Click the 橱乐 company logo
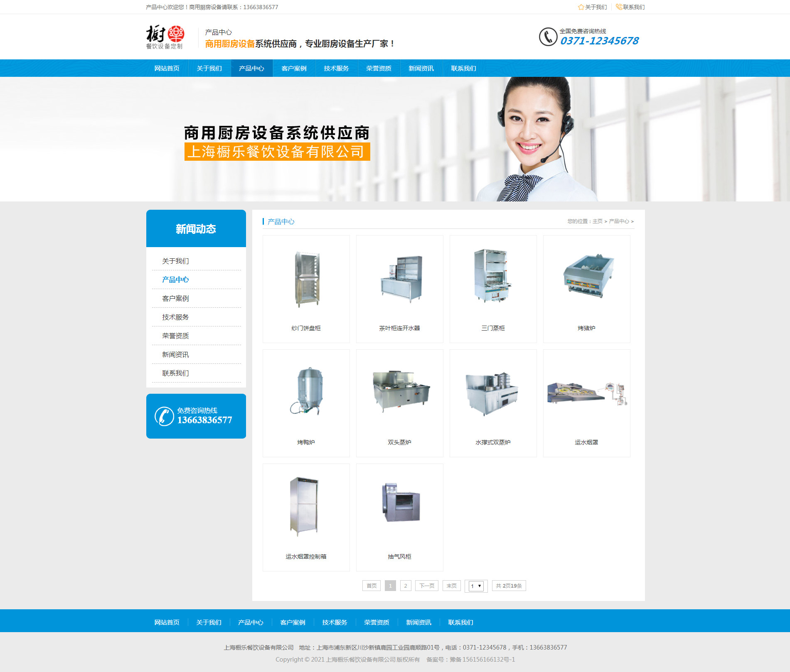790x672 pixels. [x=165, y=37]
